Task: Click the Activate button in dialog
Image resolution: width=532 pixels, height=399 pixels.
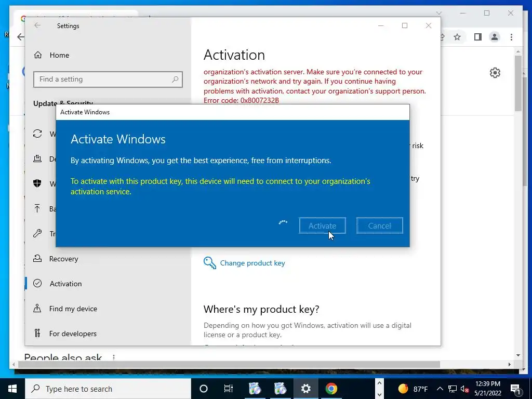Action: click(322, 225)
